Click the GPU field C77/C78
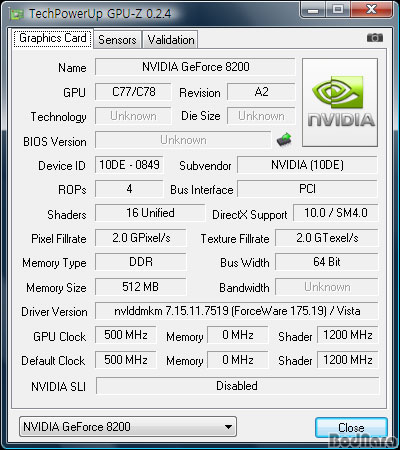Screen dimensions: 400x450 point(133,92)
